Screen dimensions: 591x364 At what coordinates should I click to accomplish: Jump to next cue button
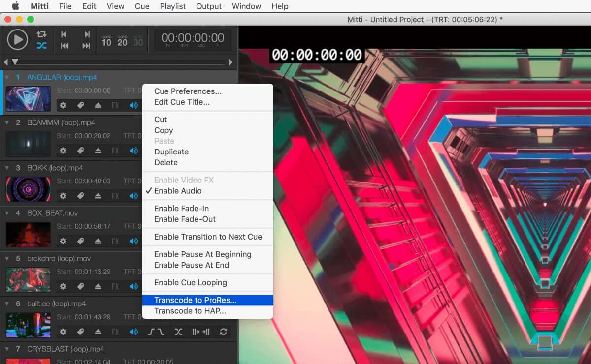coord(87,34)
